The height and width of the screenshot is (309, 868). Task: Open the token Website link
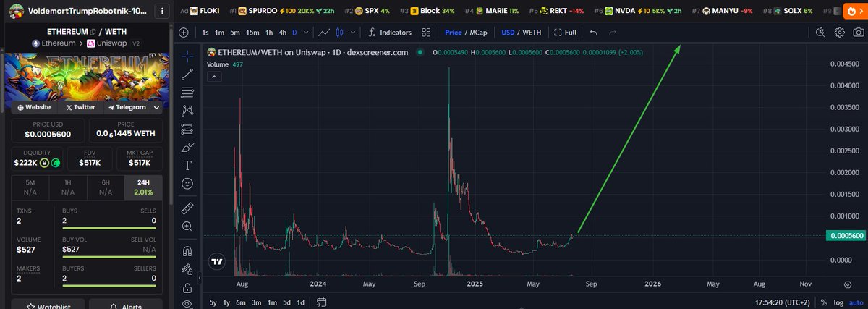tap(34, 107)
